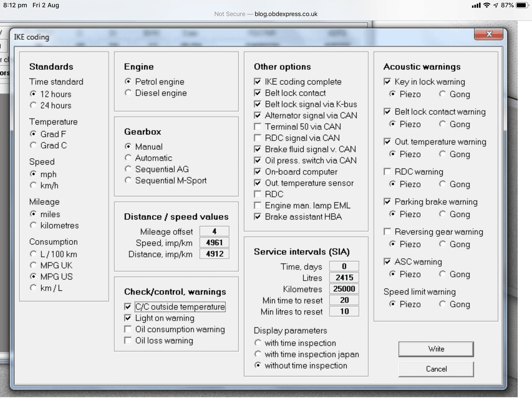
Task: Select miles for mileage
Action: click(33, 214)
